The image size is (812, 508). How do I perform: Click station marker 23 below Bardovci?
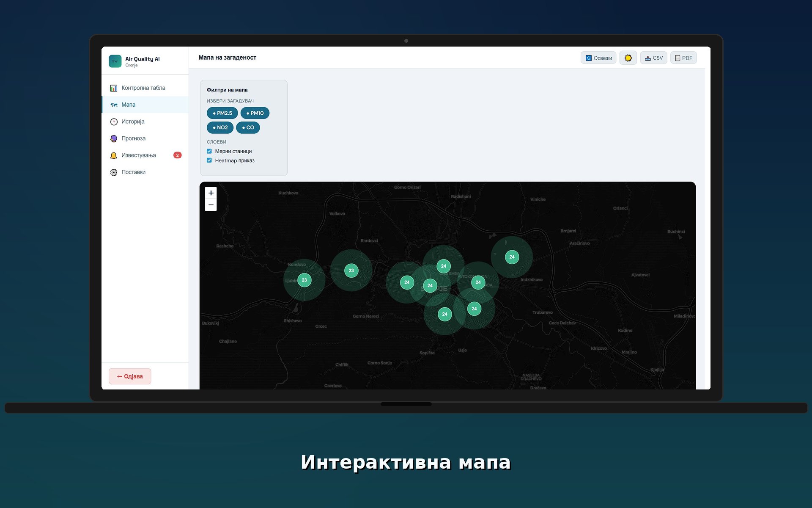[351, 271]
